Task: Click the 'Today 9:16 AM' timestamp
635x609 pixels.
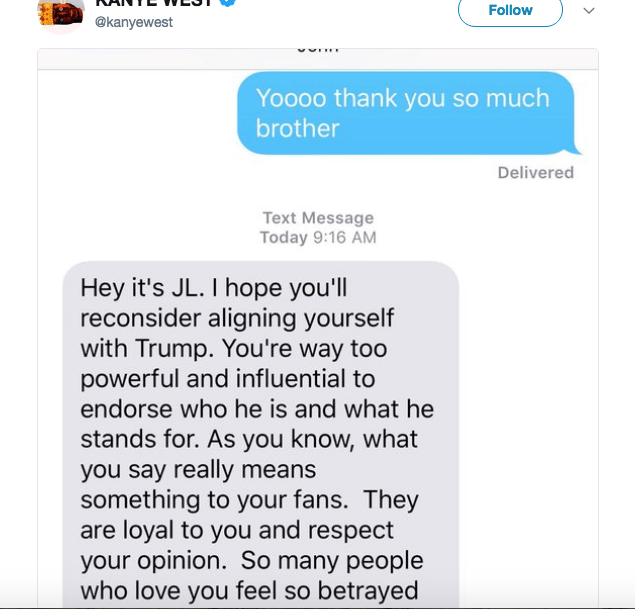Action: [317, 237]
